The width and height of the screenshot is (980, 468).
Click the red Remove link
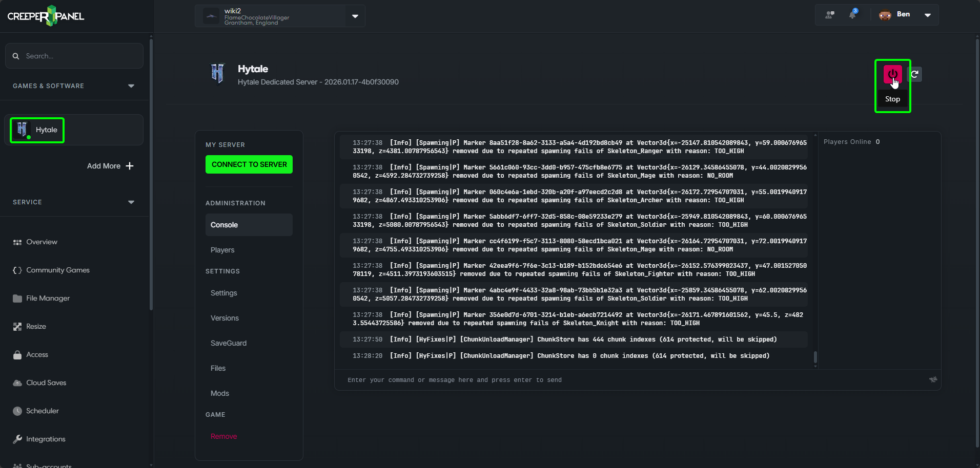coord(224,436)
